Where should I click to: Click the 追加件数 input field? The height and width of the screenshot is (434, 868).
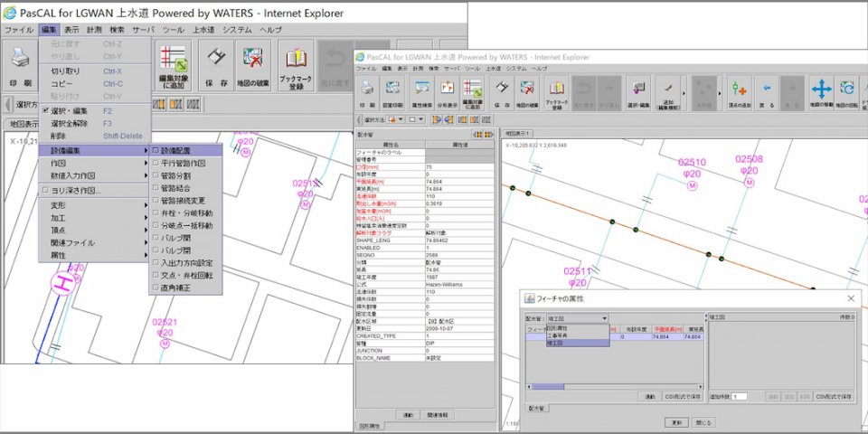click(x=739, y=396)
